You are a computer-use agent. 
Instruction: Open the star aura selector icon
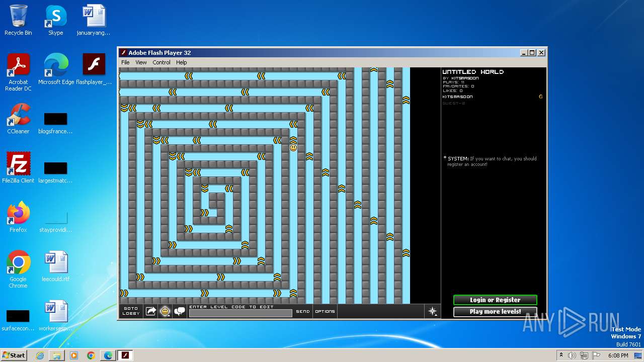(433, 311)
